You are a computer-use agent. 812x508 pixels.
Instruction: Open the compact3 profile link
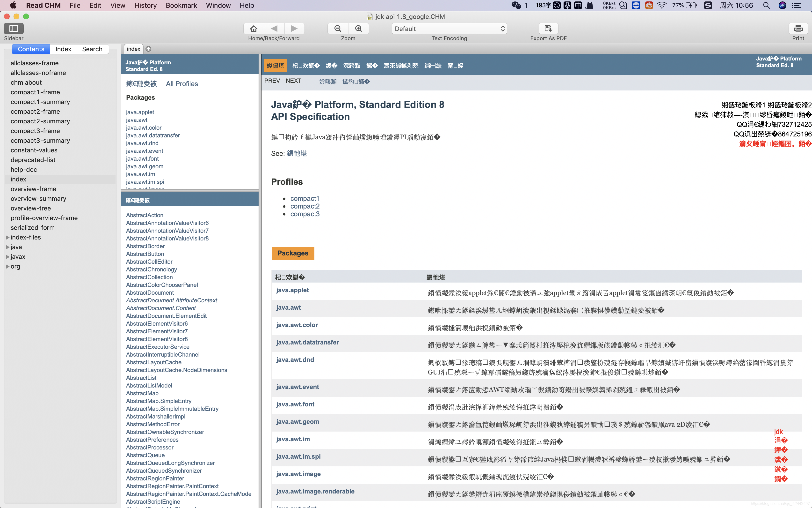click(x=305, y=214)
